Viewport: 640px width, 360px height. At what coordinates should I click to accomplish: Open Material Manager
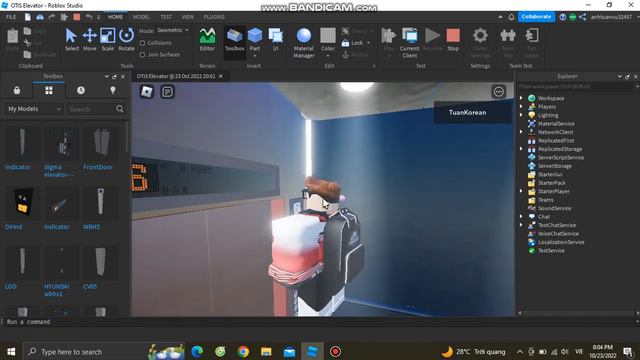(x=304, y=42)
